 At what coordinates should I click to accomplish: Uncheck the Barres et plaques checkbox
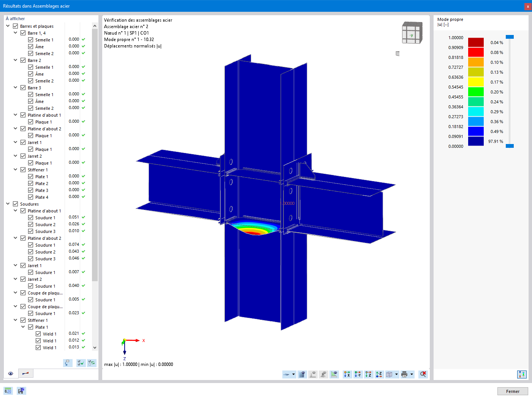16,26
